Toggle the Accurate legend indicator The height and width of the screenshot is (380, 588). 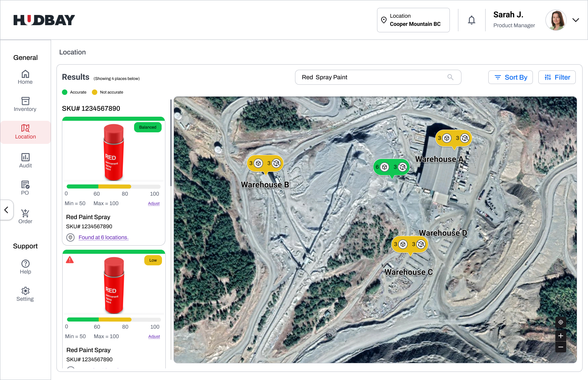pyautogui.click(x=65, y=92)
